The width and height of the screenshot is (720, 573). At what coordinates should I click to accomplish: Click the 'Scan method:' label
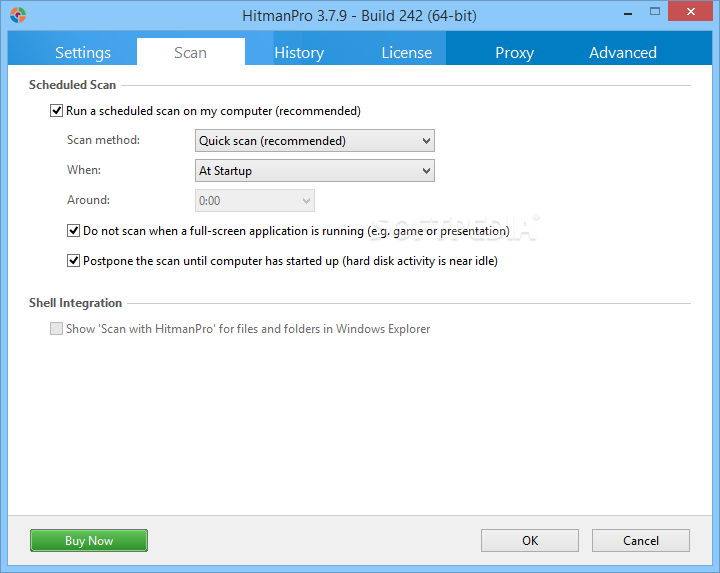pos(103,140)
